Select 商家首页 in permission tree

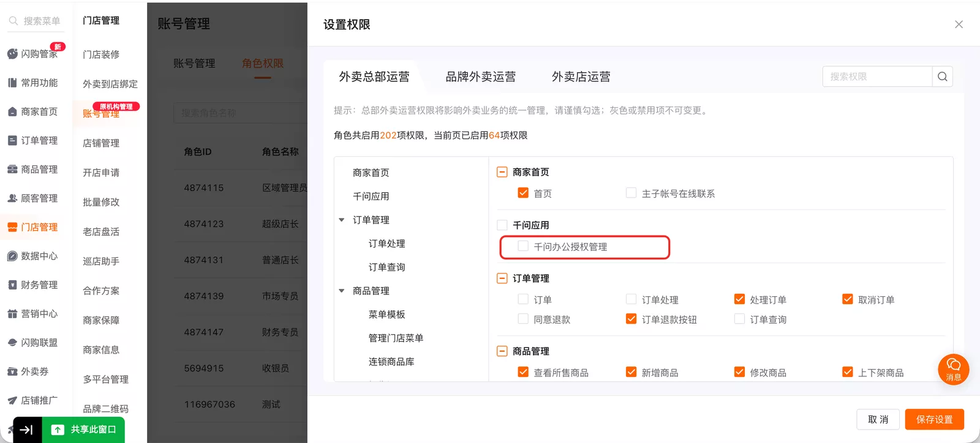click(371, 173)
